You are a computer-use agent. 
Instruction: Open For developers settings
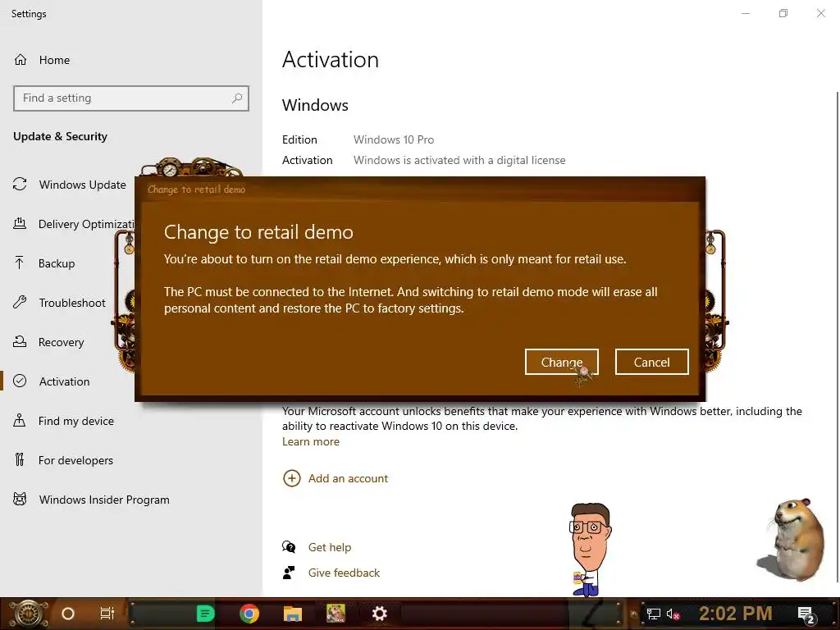(x=75, y=460)
